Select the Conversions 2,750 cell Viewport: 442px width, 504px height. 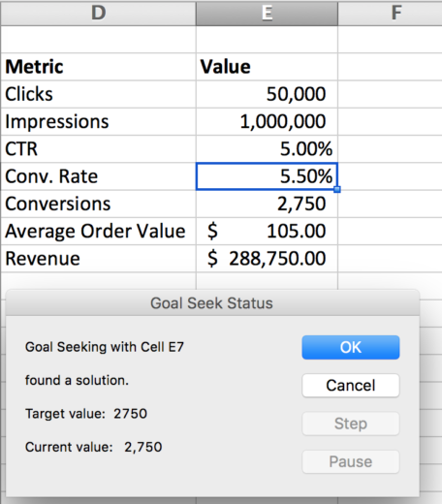[x=267, y=204]
